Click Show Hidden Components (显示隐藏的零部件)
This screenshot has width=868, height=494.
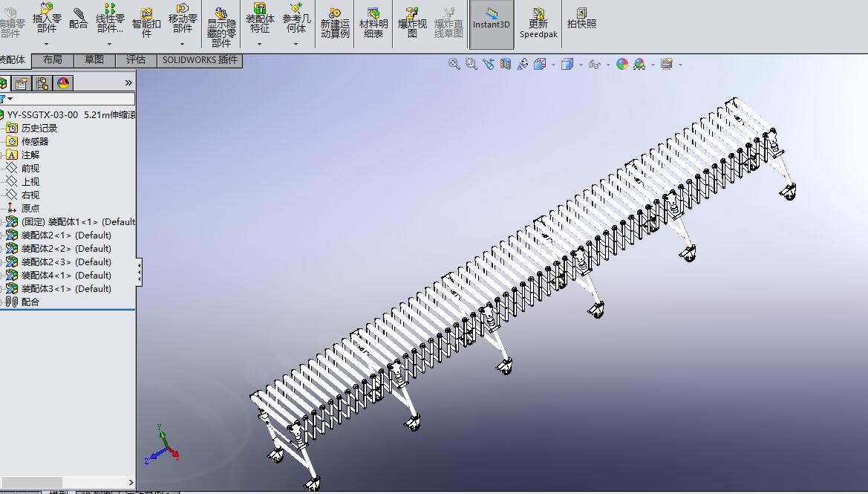pos(221,27)
